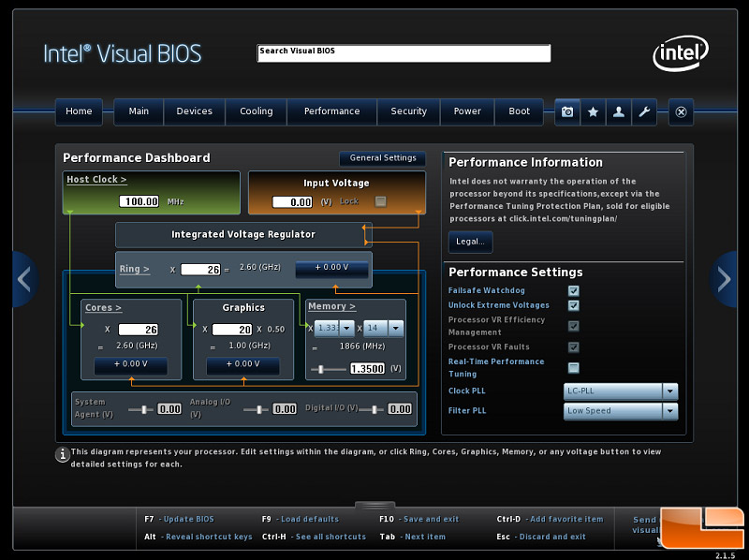Toggle the Processor VR Faults checkbox
Image resolution: width=749 pixels, height=560 pixels.
click(574, 346)
